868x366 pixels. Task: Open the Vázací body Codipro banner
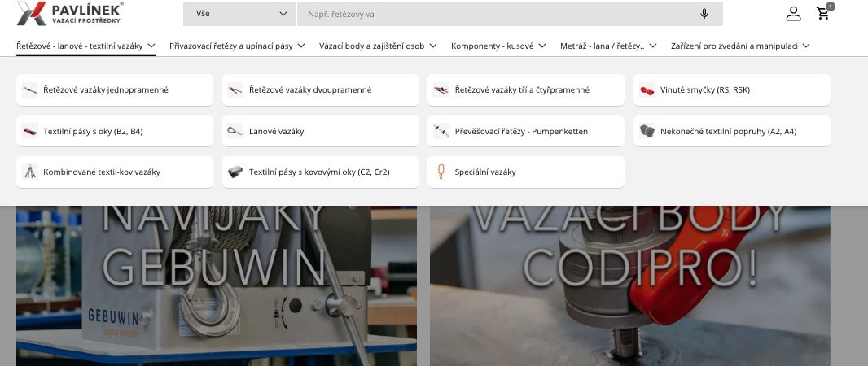coord(630,285)
